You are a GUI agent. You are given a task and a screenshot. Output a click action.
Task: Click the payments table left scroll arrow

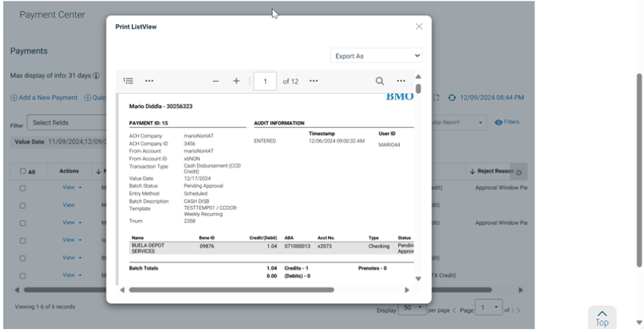click(x=17, y=290)
